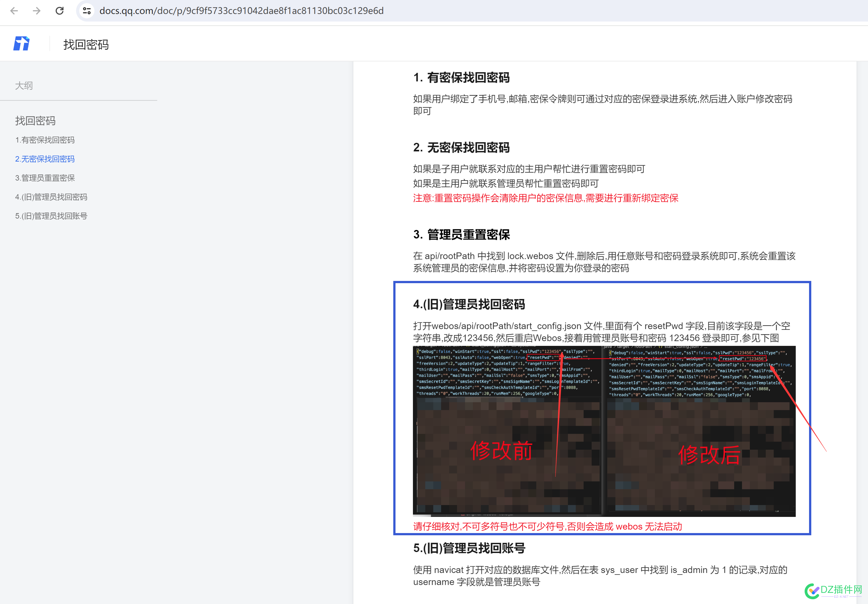Viewport: 868px width, 604px height.
Task: Jump to outline item 2.无密保找回密码
Action: pos(45,159)
